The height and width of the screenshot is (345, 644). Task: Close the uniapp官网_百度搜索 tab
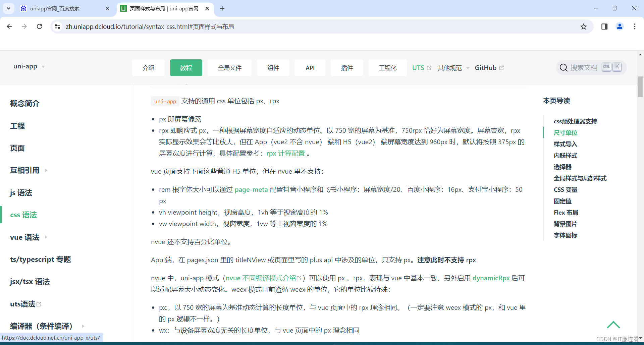[x=107, y=8]
